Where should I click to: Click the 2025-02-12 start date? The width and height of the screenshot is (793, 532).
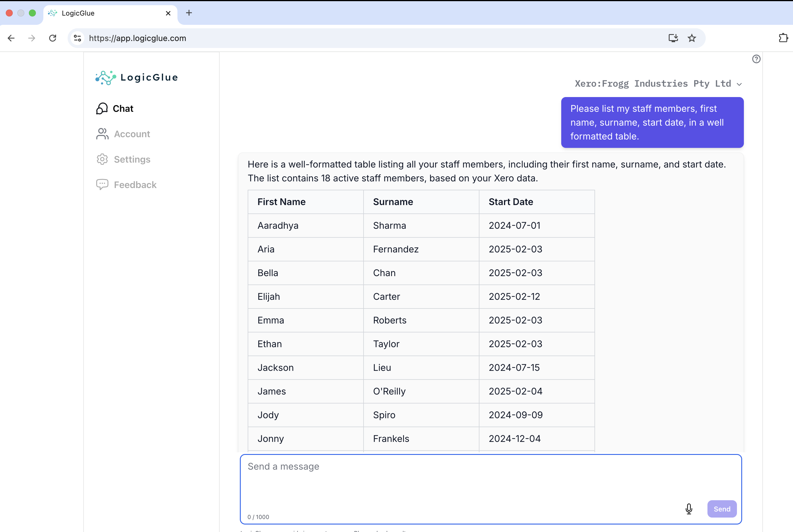[x=537, y=297]
